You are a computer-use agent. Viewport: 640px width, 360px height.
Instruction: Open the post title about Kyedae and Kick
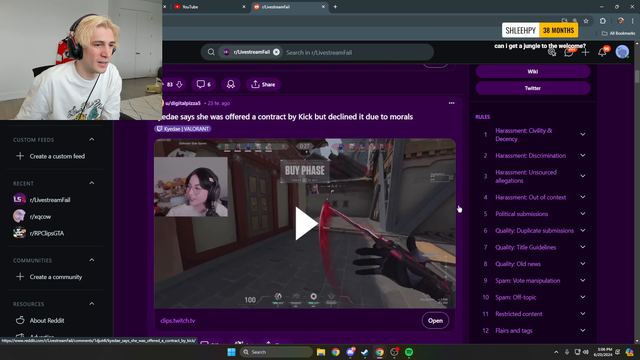(285, 117)
